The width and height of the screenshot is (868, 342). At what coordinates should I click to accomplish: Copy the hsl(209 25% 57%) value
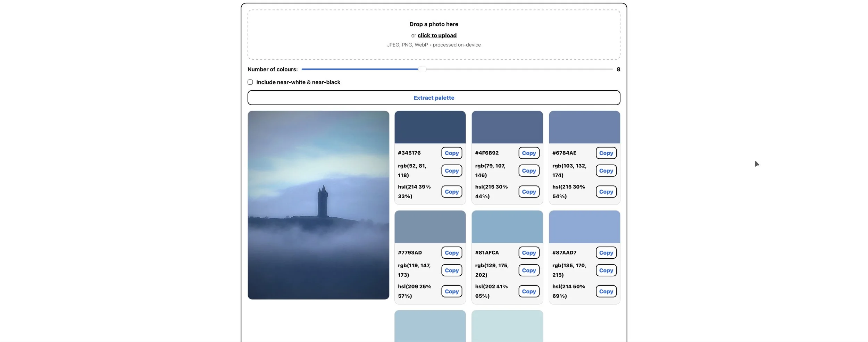(452, 291)
